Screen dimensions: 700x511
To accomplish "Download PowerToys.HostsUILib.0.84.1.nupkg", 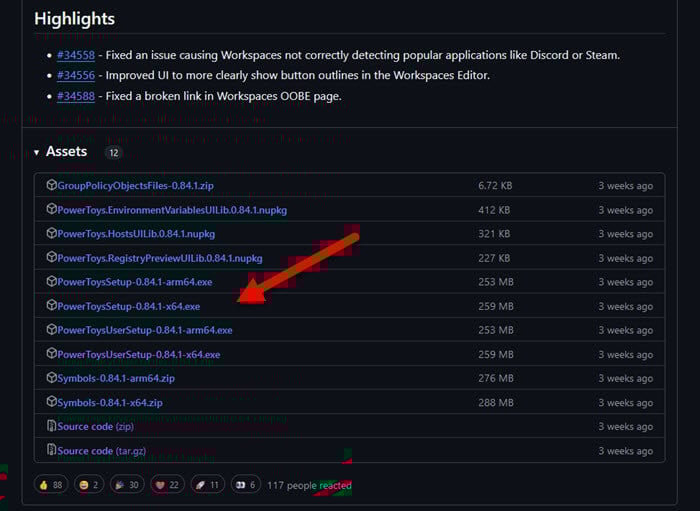I will [x=136, y=234].
